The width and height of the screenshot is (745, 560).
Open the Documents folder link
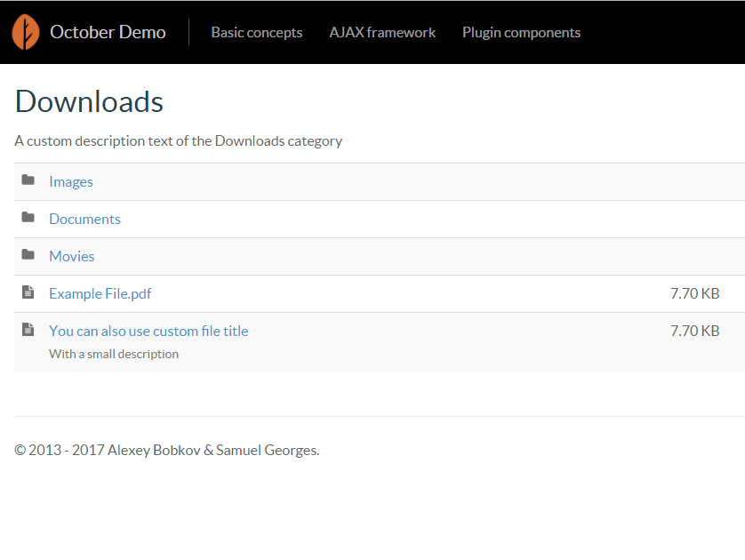(85, 219)
